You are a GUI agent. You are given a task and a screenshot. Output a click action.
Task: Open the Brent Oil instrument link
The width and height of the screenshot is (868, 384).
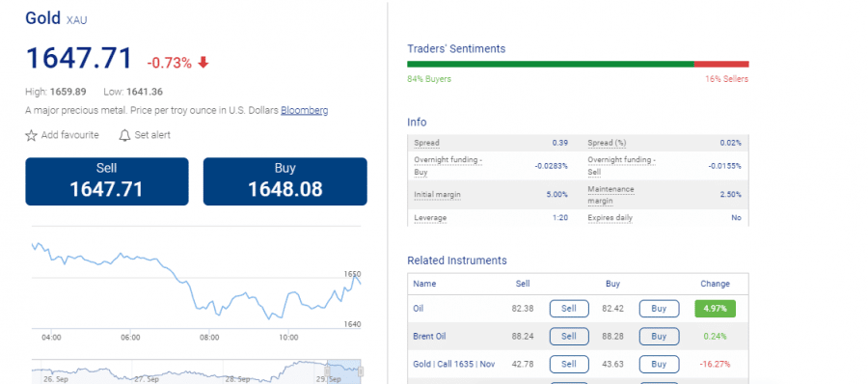coord(429,337)
